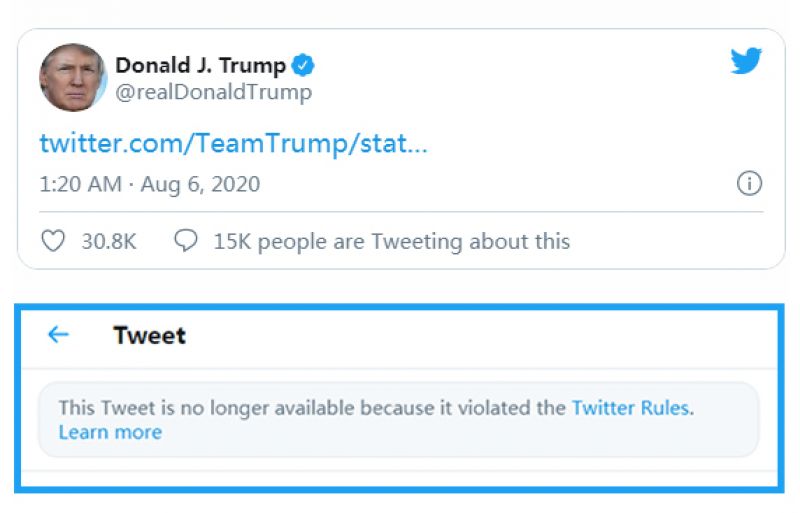Open the @realDonaldTrump handle

[x=213, y=93]
